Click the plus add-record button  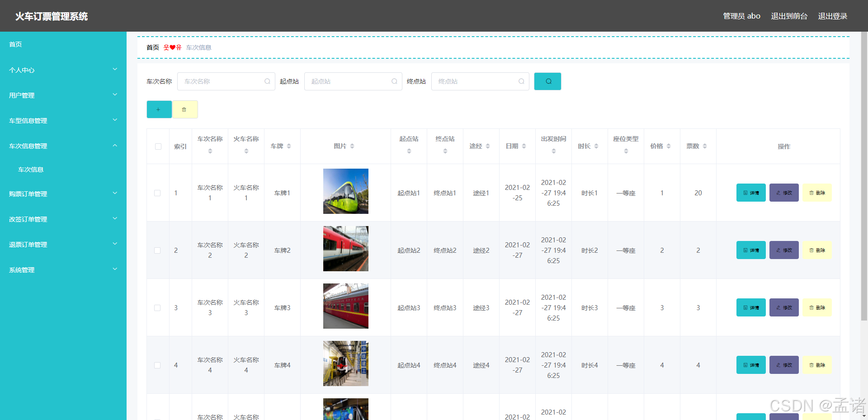(159, 109)
